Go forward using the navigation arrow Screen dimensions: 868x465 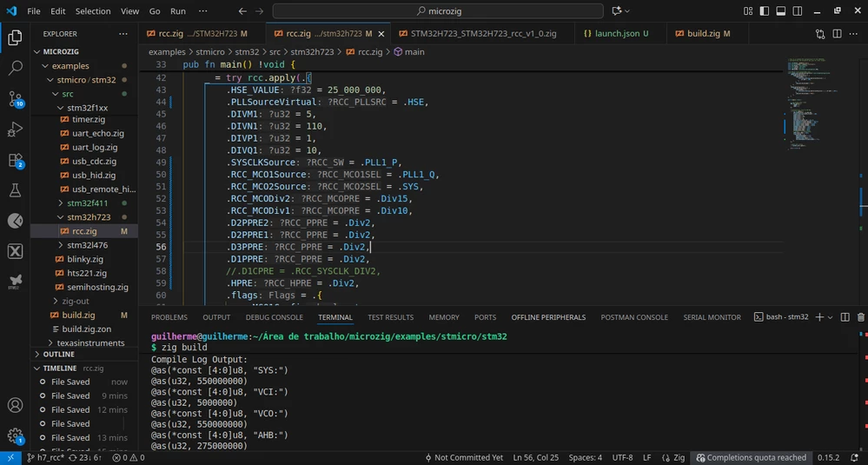pyautogui.click(x=259, y=11)
